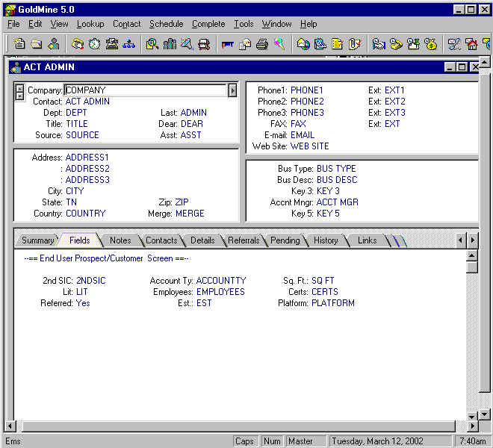Click the telephone dial toolbar icon
This screenshot has height=448, width=493.
[x=78, y=44]
